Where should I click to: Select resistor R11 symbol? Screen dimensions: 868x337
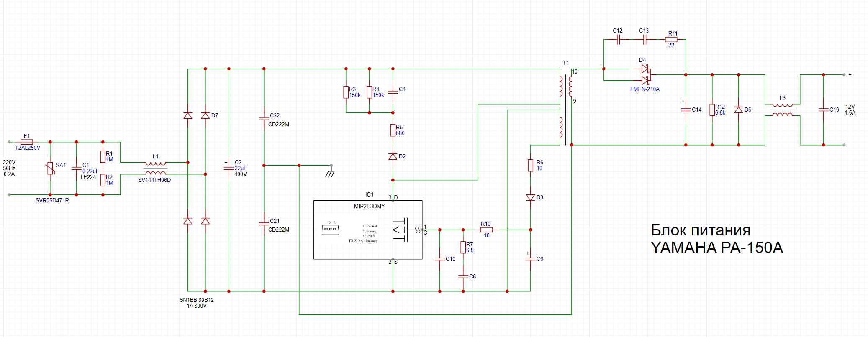click(x=671, y=39)
